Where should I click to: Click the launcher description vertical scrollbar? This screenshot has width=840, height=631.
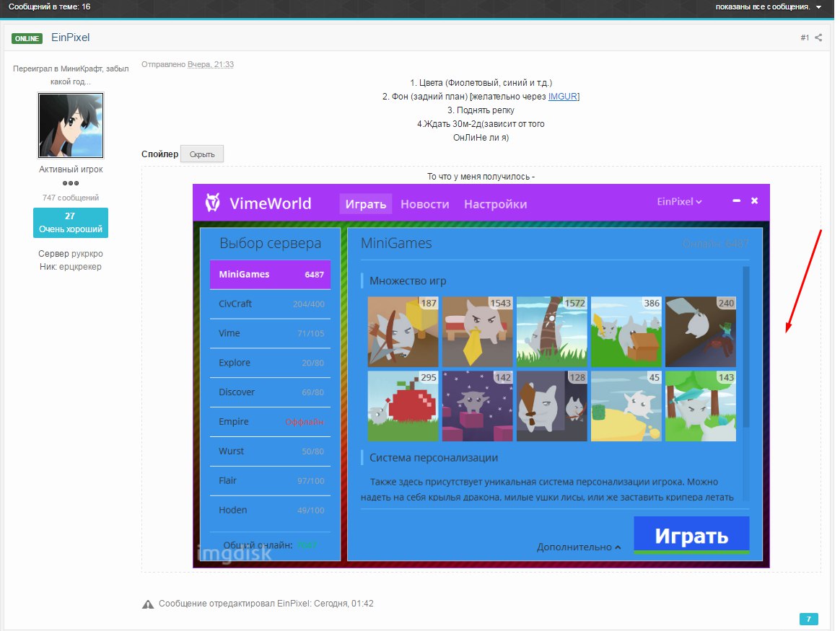[x=746, y=347]
